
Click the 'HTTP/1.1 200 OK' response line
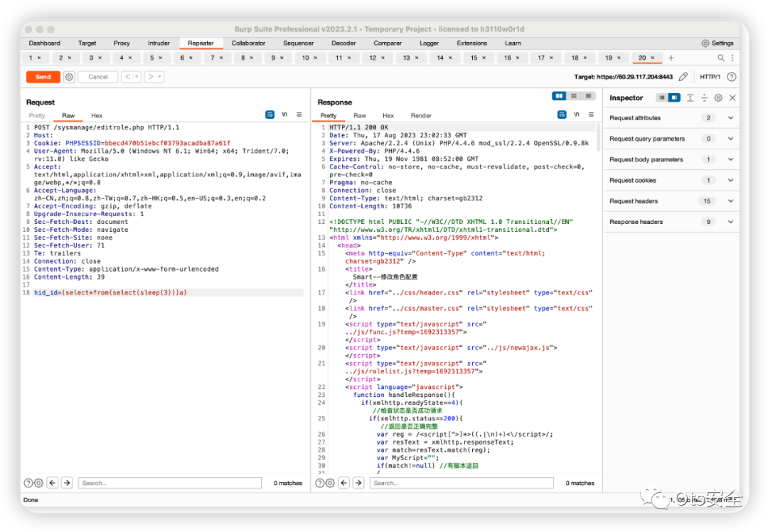pos(358,127)
